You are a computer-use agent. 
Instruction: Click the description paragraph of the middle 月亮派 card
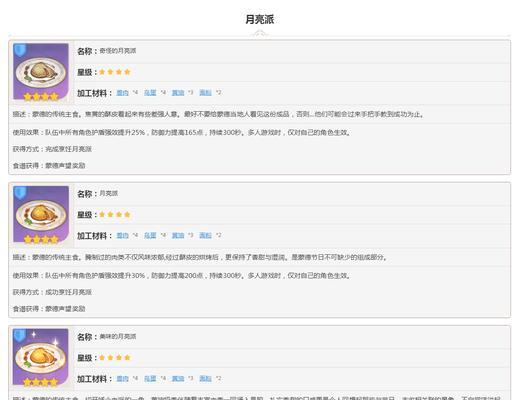point(200,257)
